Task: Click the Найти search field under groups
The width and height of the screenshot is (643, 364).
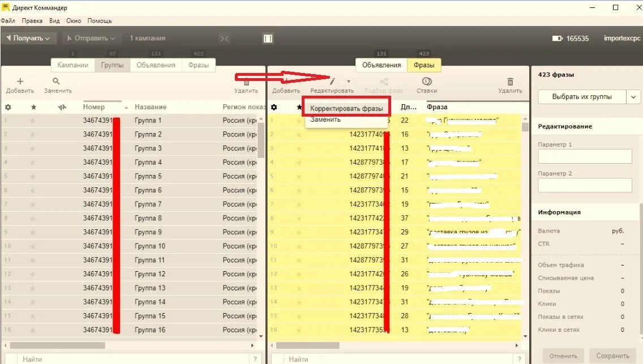Action: [132, 359]
